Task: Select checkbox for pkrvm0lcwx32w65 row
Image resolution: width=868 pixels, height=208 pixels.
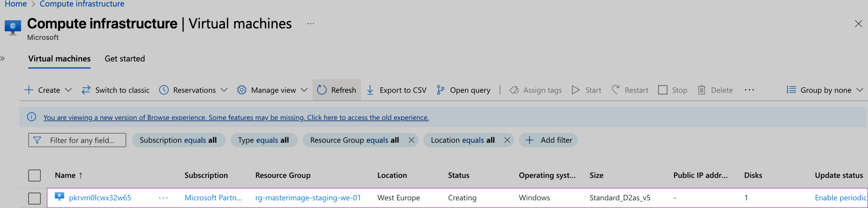Action: tap(34, 198)
